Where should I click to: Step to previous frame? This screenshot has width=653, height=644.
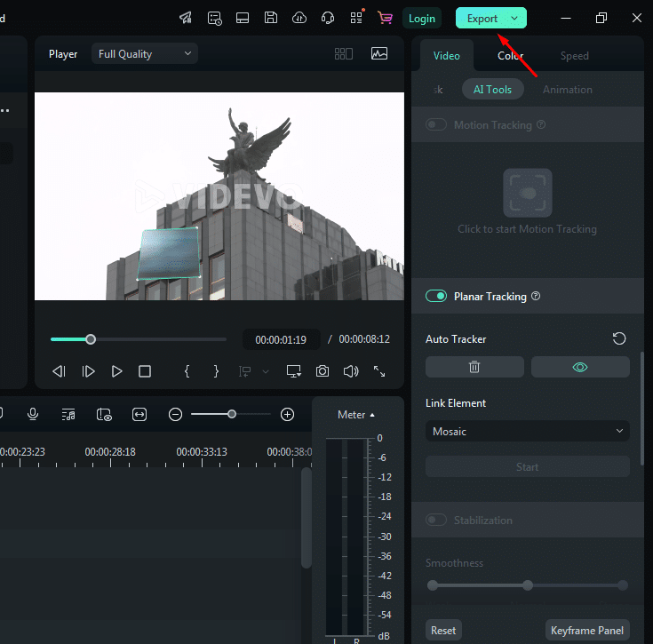[59, 371]
